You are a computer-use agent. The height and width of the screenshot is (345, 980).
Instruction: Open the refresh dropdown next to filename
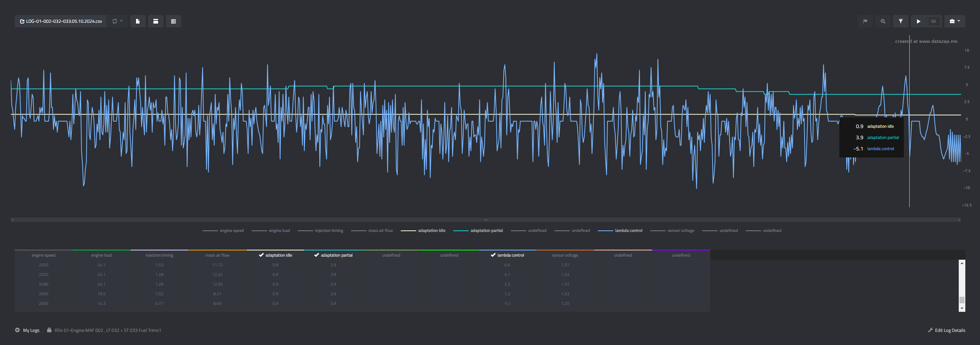click(x=117, y=21)
